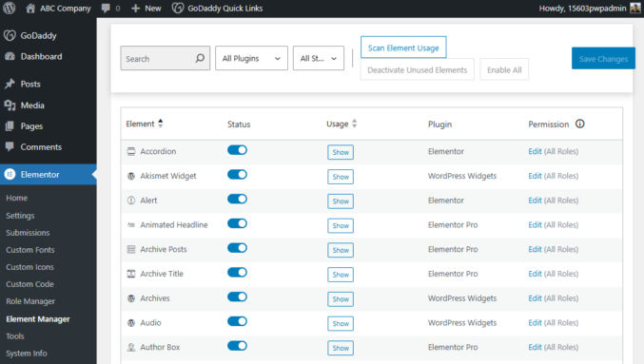Toggle the Audio widget status
Image resolution: width=644 pixels, height=364 pixels.
238,321
